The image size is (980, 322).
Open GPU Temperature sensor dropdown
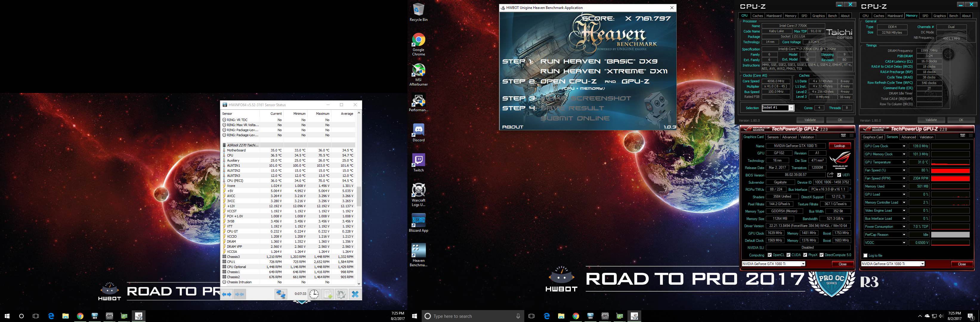click(x=904, y=162)
